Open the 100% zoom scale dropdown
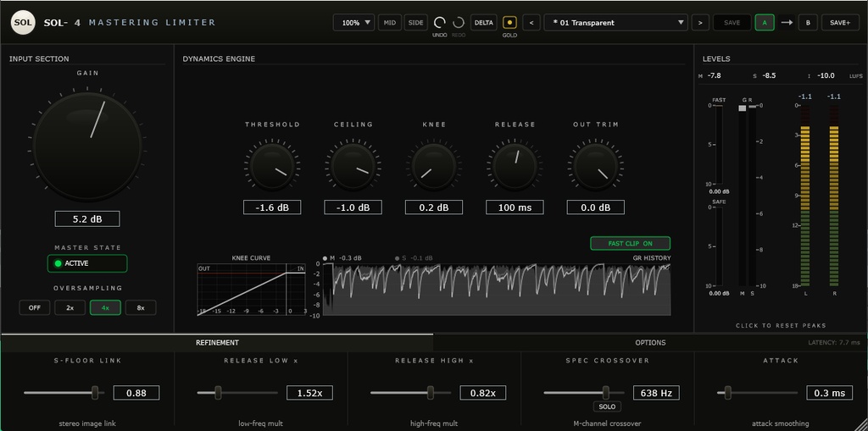This screenshot has width=868, height=431. (353, 23)
